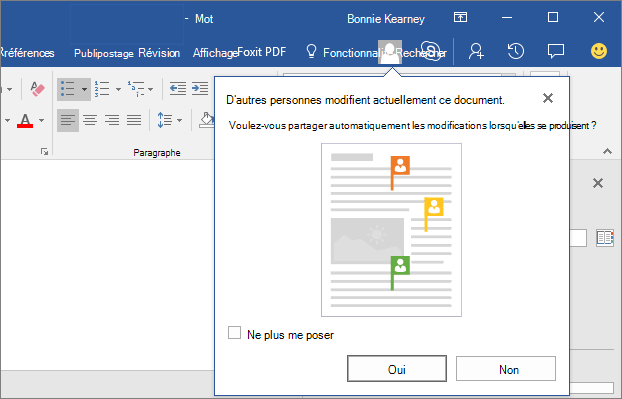Viewport: 622px width, 399px height.
Task: Click the Share person-plus icon
Action: pyautogui.click(x=476, y=51)
